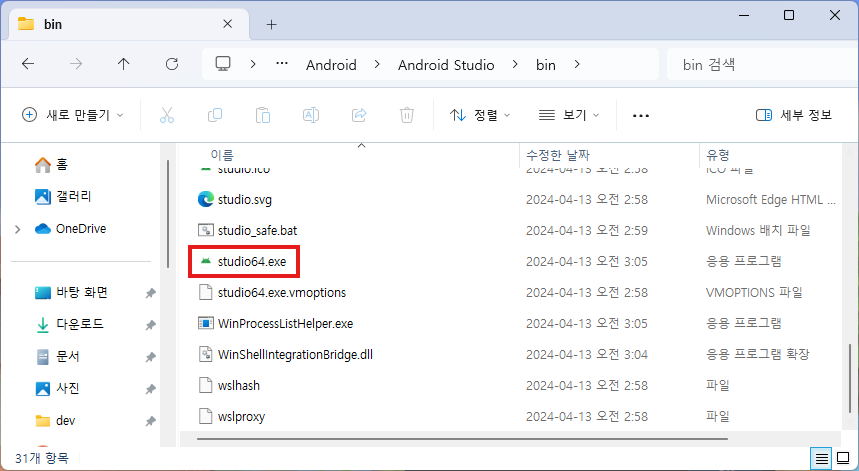The height and width of the screenshot is (471, 859).
Task: Navigate to Android breadcrumb
Action: click(331, 65)
